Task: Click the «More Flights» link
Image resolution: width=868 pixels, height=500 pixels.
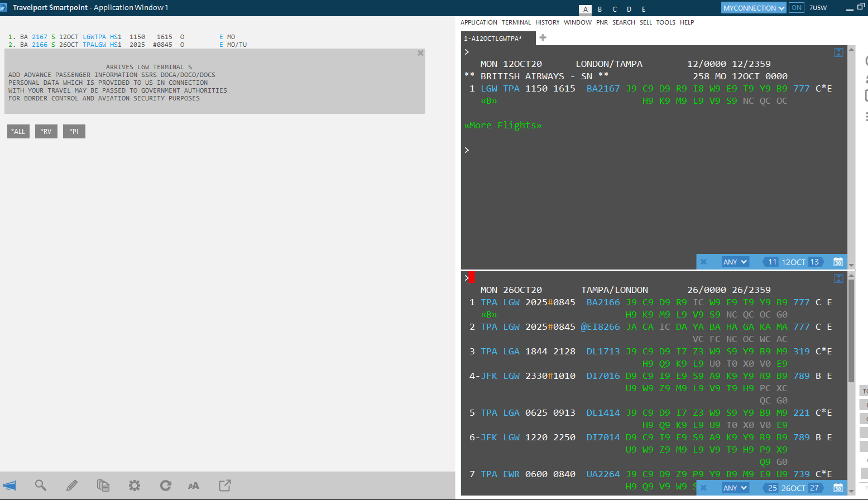Action: click(x=503, y=125)
